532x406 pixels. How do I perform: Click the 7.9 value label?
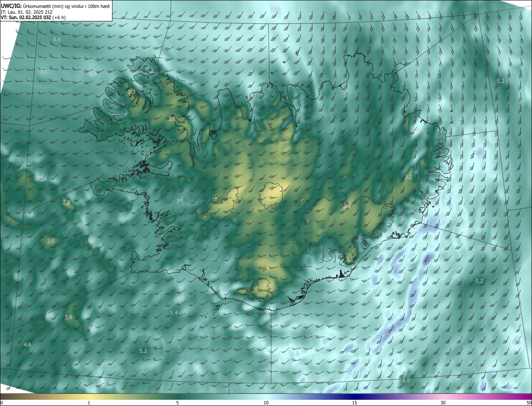pyautogui.click(x=29, y=215)
